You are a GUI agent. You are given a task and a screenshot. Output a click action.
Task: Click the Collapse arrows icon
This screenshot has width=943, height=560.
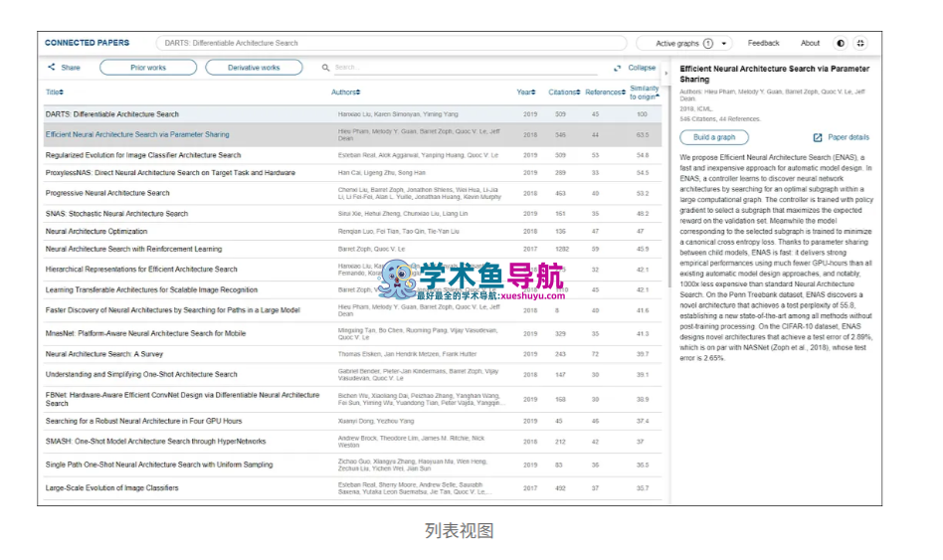pos(618,68)
